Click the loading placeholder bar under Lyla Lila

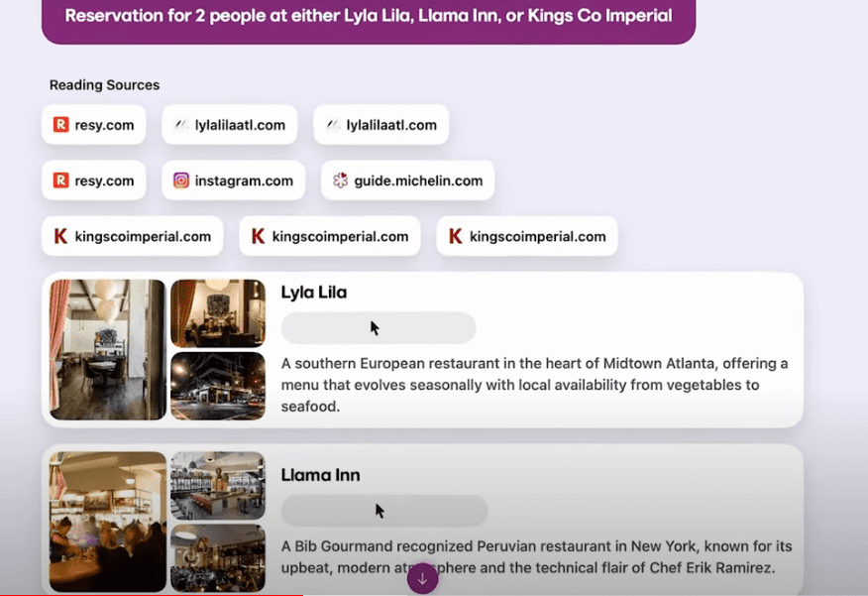tap(378, 328)
